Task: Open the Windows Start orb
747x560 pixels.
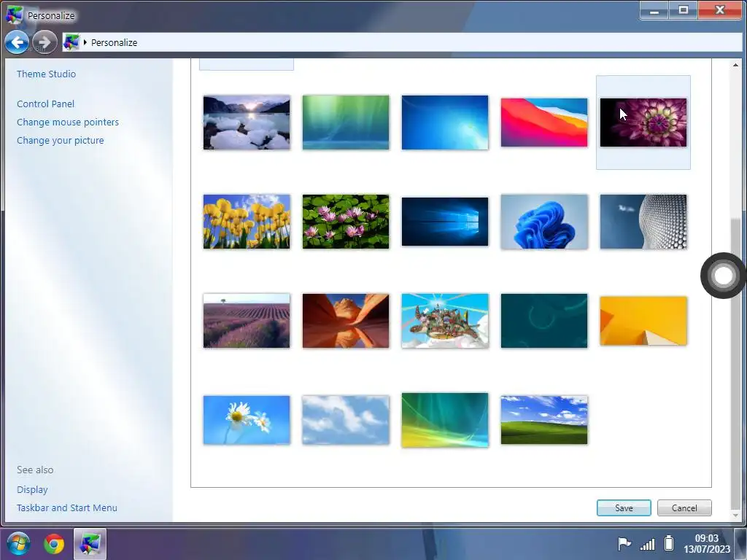Action: pos(18,544)
